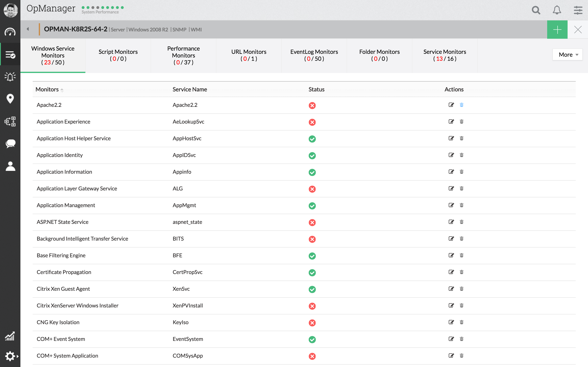Viewport: 588px width, 367px height.
Task: Switch to the Performance Monitors tab
Action: tap(184, 55)
